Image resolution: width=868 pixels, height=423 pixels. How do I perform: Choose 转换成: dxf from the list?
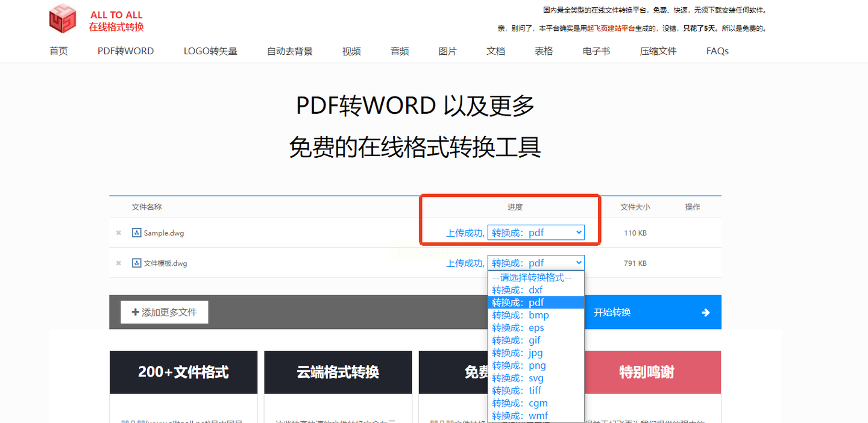[536, 290]
